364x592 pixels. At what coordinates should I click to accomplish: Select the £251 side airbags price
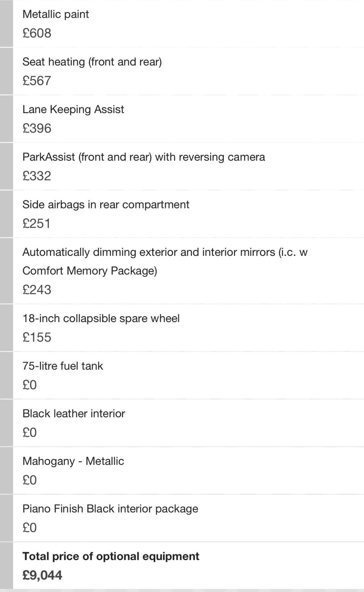[x=36, y=223]
